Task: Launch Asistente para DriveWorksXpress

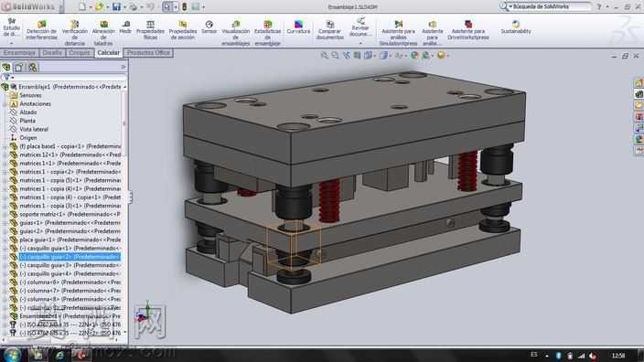Action: 468,29
